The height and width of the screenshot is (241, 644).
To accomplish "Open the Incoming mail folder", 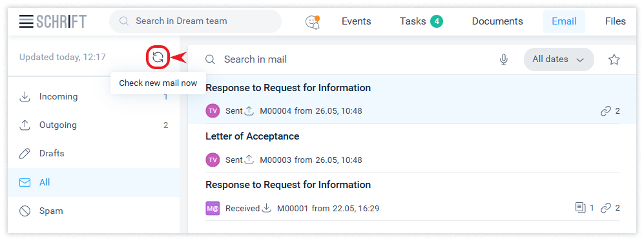I will 94,97.
